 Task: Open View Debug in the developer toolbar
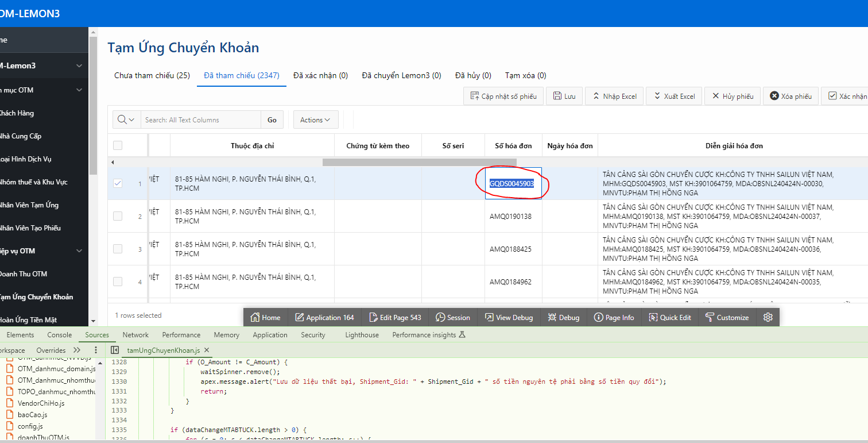[509, 317]
